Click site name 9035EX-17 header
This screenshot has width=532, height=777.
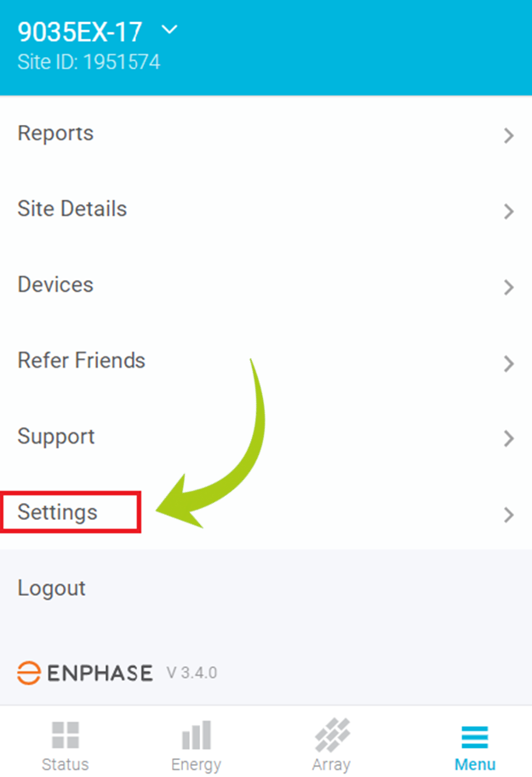click(80, 31)
